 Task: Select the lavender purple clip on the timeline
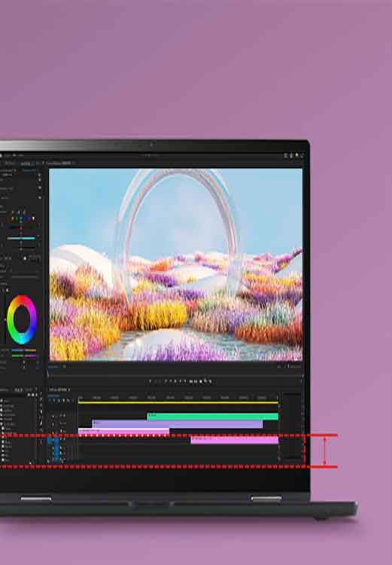(x=178, y=424)
